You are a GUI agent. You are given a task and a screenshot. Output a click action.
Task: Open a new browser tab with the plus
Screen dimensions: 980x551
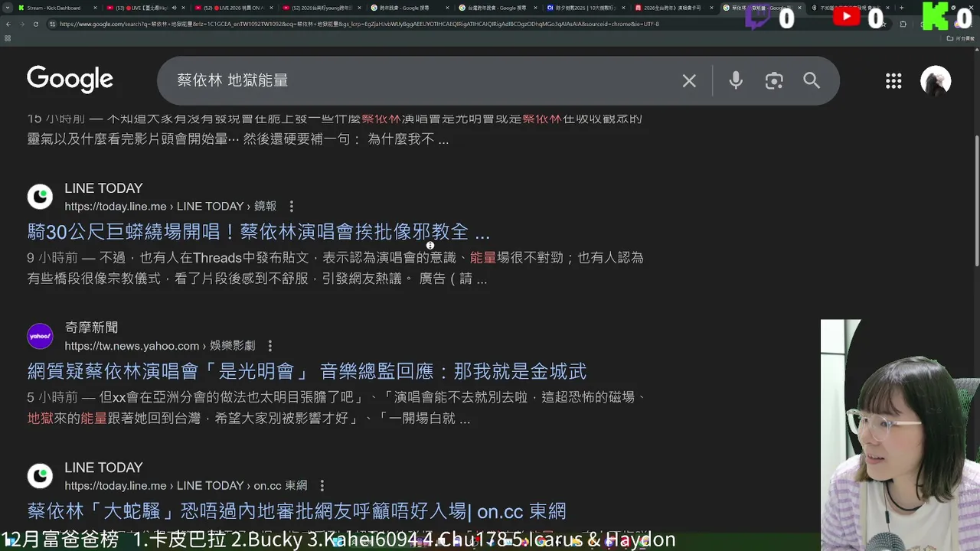coord(901,8)
